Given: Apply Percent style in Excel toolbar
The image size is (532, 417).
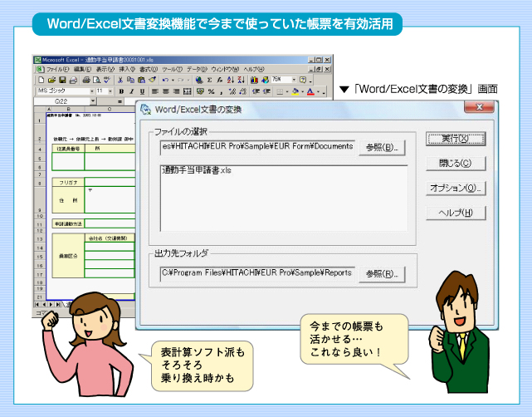Looking at the screenshot, I should [211, 91].
